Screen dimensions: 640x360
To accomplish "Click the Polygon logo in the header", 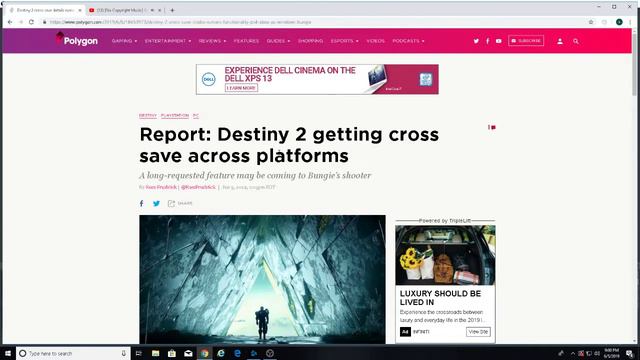I will click(x=77, y=40).
